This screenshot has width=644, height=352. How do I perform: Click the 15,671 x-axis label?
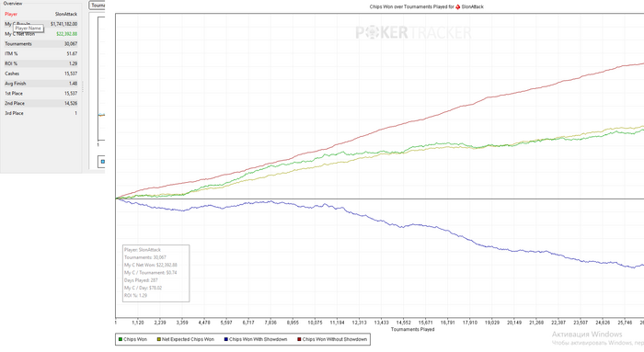pos(425,323)
